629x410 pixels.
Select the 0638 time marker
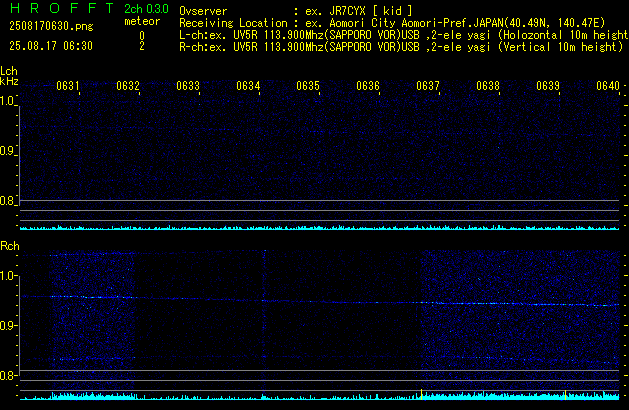(488, 86)
